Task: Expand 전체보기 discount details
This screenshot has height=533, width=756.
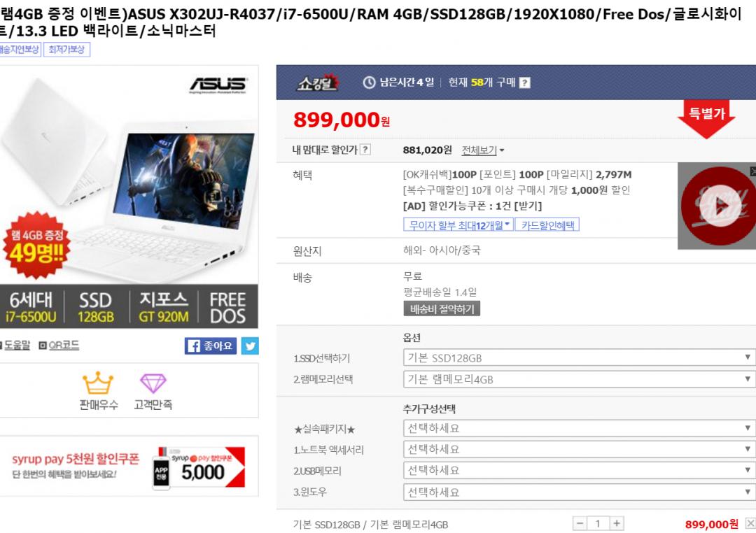Action: [x=482, y=150]
